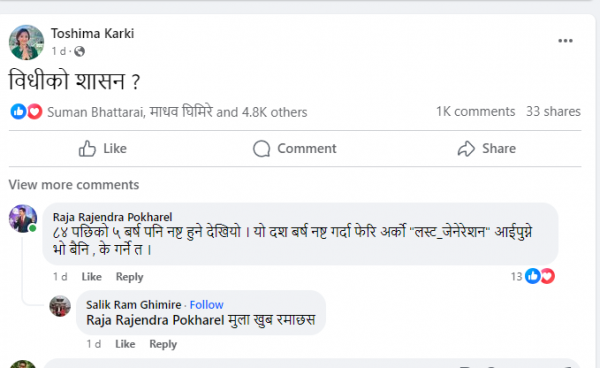Screen dimensions: 600x368
Task: Click the Share arrow icon
Action: pos(466,148)
